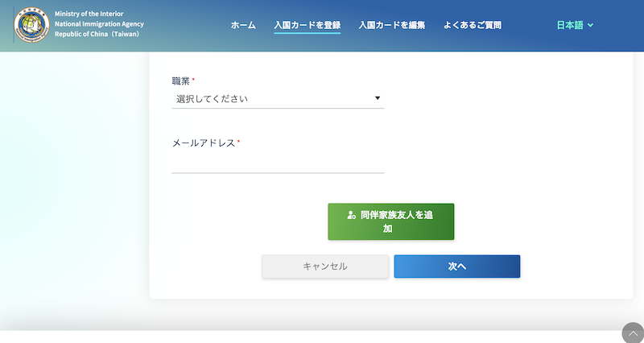Select the 入国カードを登録 nav item
This screenshot has height=343, width=644.
307,25
